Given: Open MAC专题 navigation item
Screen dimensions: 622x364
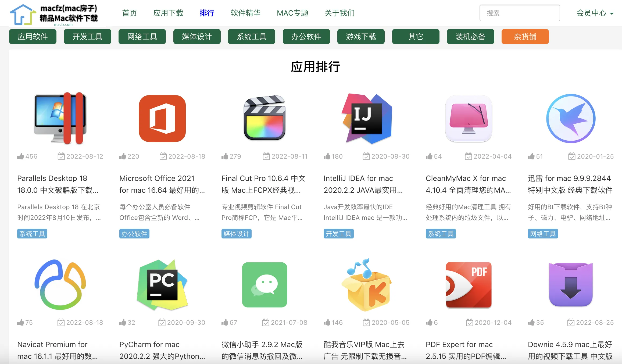Looking at the screenshot, I should [293, 13].
